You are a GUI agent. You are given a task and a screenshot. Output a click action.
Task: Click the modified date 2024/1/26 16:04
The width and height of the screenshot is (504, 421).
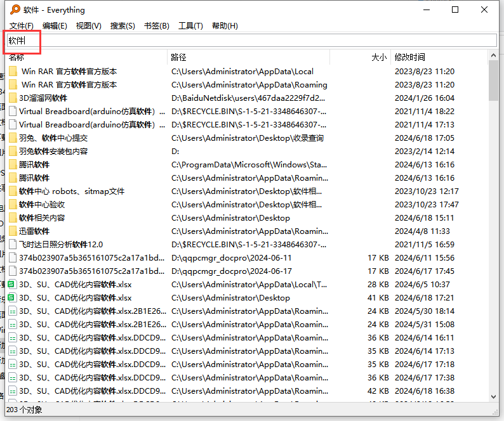(425, 98)
